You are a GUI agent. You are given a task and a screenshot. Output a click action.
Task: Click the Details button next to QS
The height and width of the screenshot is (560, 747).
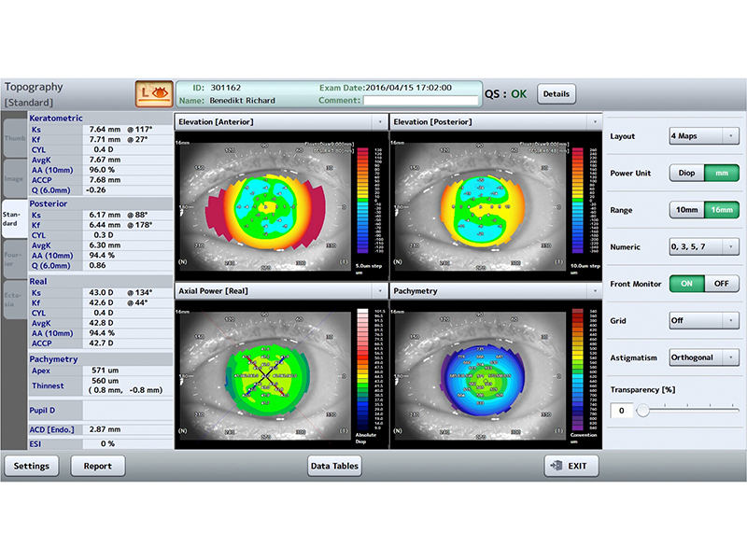[x=557, y=94]
